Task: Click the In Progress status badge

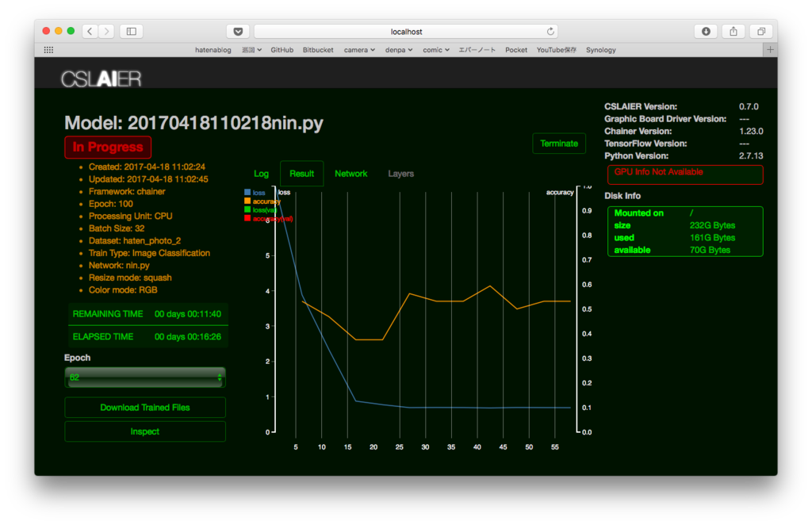Action: tap(108, 147)
